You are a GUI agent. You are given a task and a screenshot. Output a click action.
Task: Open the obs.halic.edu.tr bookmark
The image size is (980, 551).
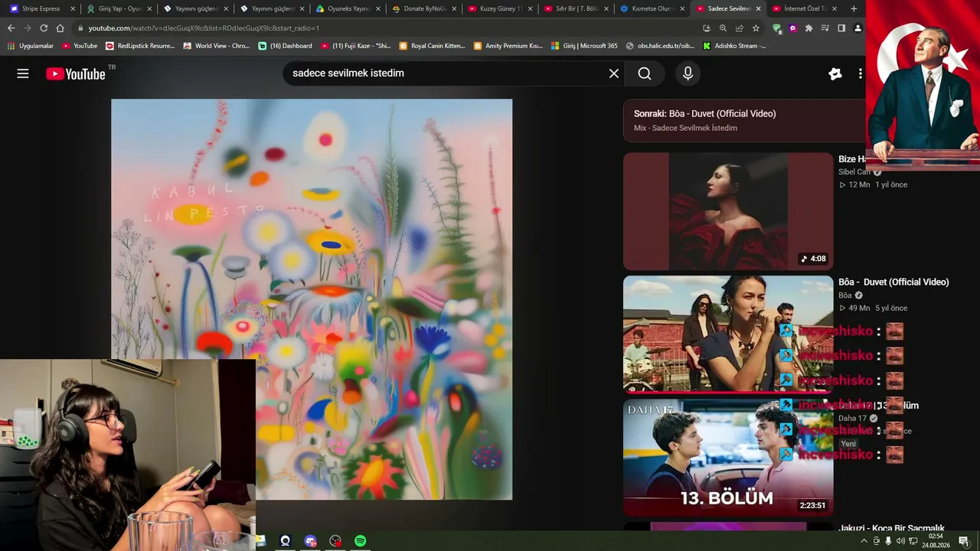coord(660,46)
